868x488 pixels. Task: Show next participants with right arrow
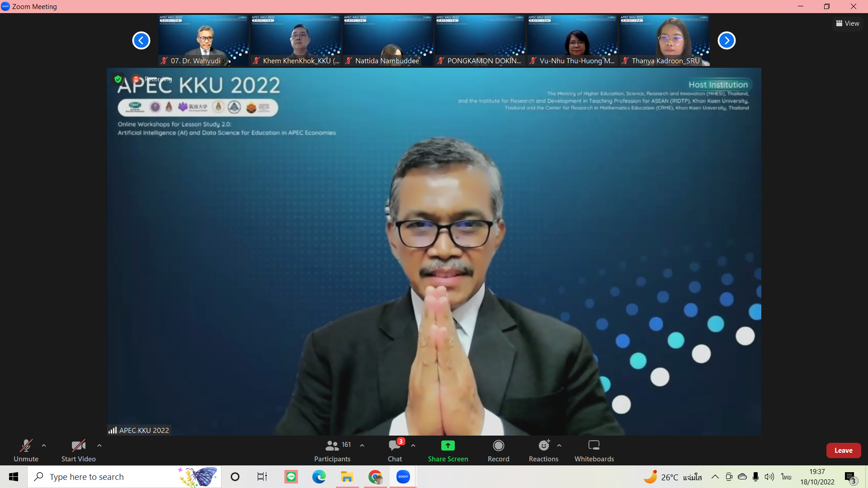point(726,41)
